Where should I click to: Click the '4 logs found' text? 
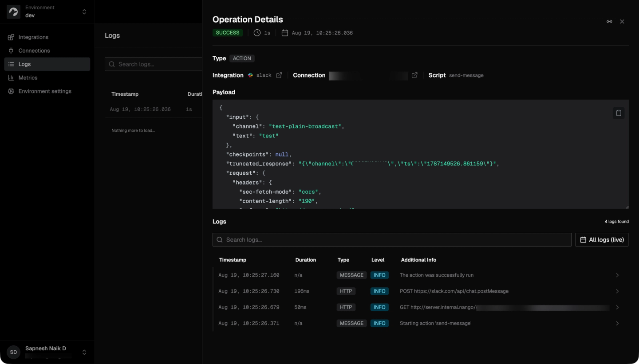616,222
